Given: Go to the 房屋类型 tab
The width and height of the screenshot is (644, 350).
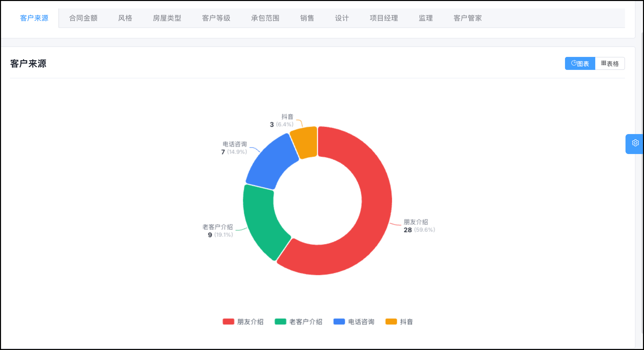Looking at the screenshot, I should (167, 18).
